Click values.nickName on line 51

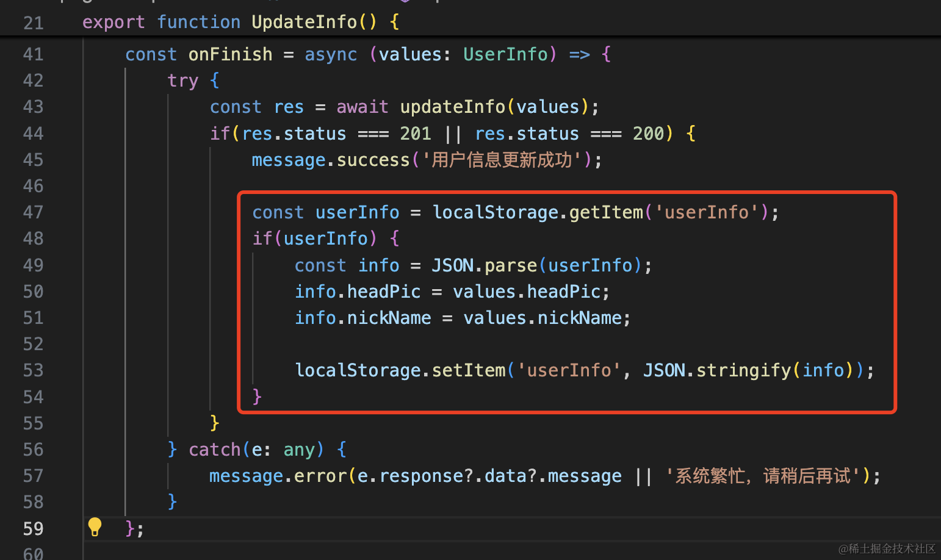pyautogui.click(x=546, y=318)
